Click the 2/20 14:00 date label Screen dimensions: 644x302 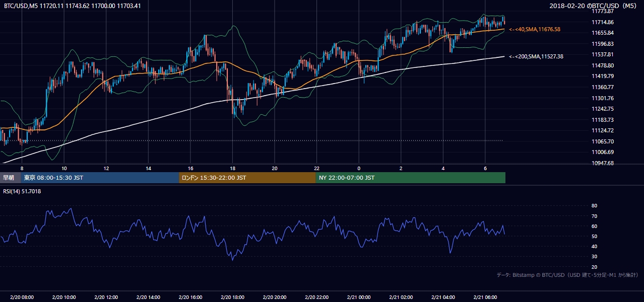tap(148, 297)
